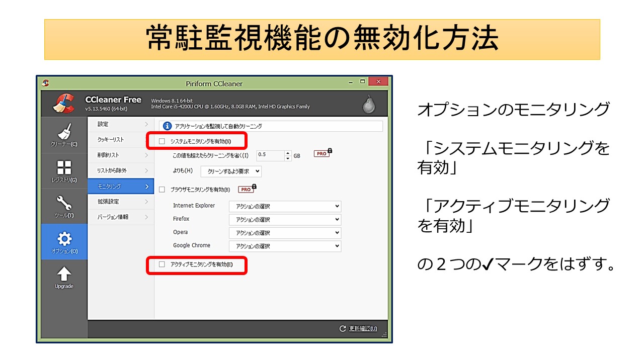644x362 pixels.
Task: Click the Windows 8.1 64-bit system info
Action: pyautogui.click(x=172, y=101)
